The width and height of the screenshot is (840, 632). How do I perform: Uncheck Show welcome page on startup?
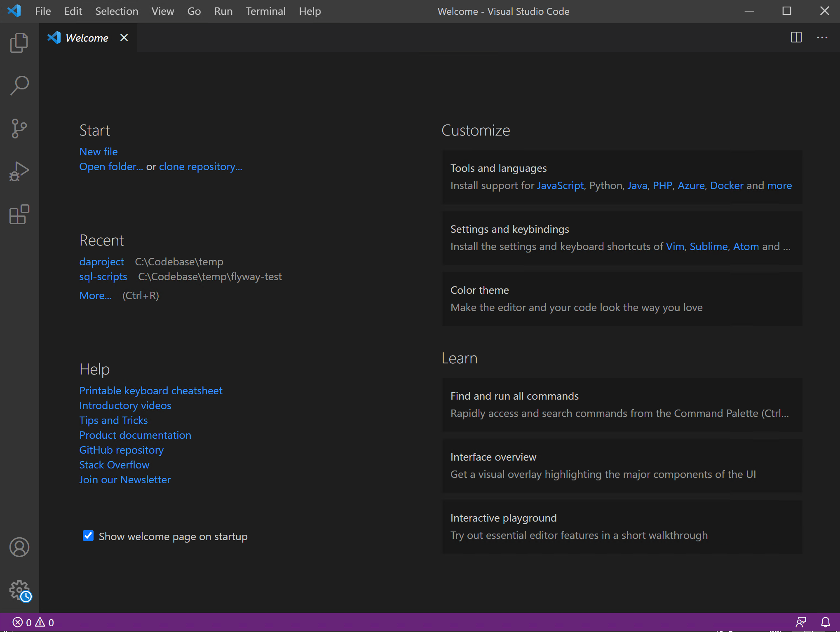(x=88, y=536)
